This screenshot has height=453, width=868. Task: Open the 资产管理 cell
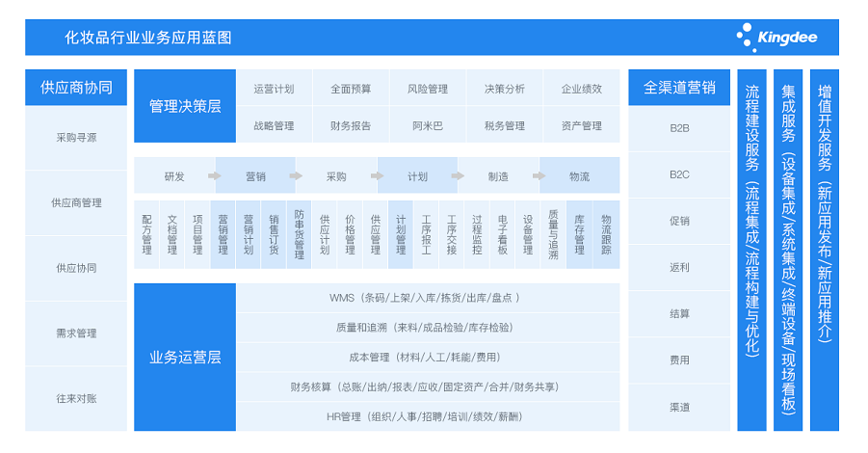click(x=581, y=125)
